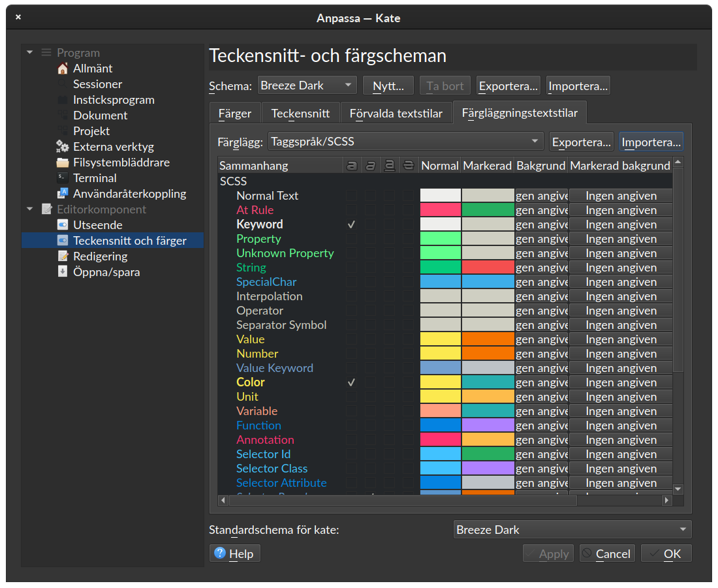Open the Standardschema för kate dropdown
718x588 pixels.
(572, 530)
